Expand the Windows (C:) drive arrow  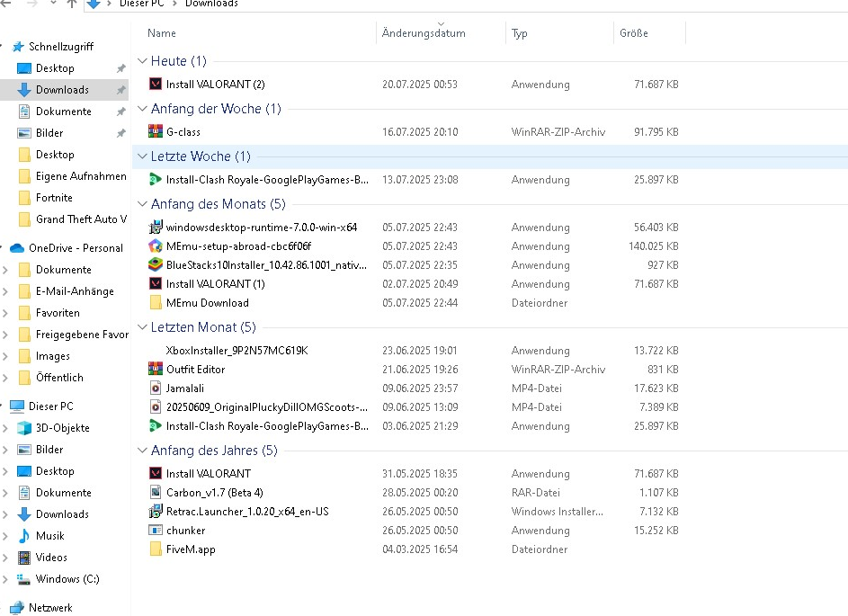pyautogui.click(x=5, y=579)
